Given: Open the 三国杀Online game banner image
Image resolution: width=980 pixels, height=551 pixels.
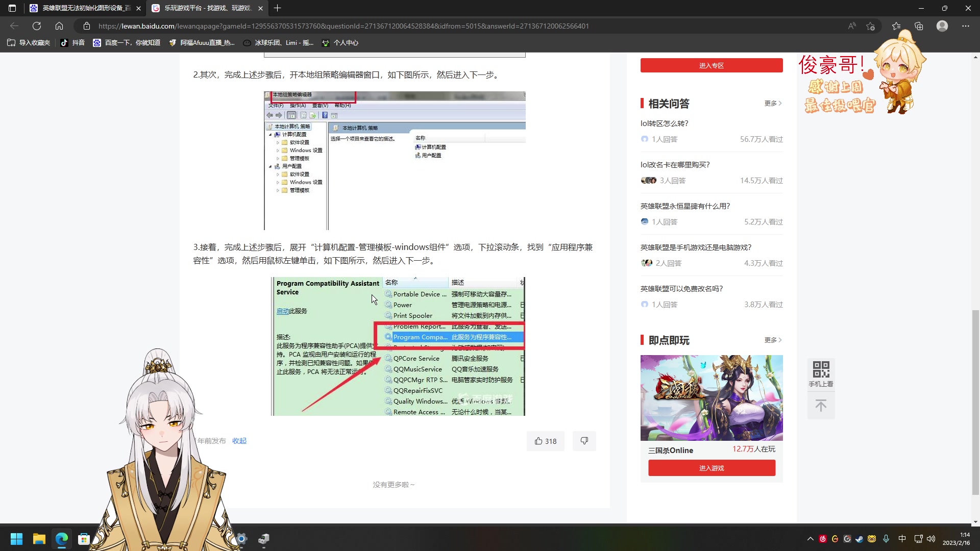Looking at the screenshot, I should click(x=712, y=398).
